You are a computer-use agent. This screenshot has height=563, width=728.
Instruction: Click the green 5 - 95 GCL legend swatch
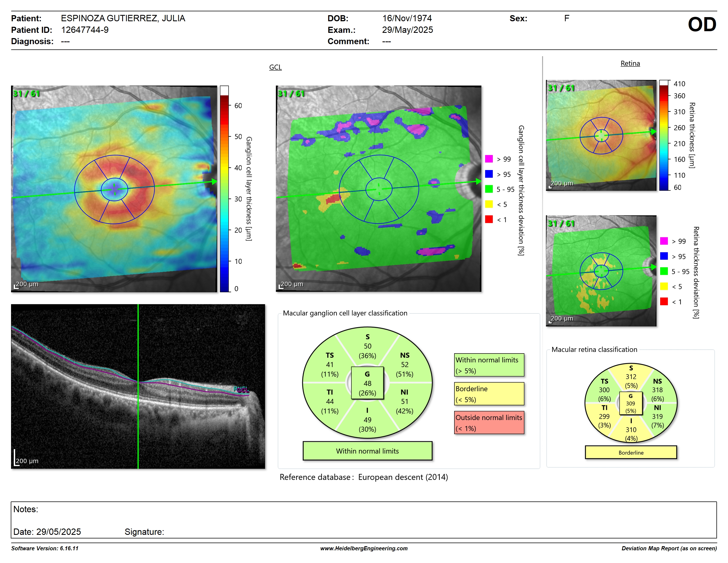489,189
